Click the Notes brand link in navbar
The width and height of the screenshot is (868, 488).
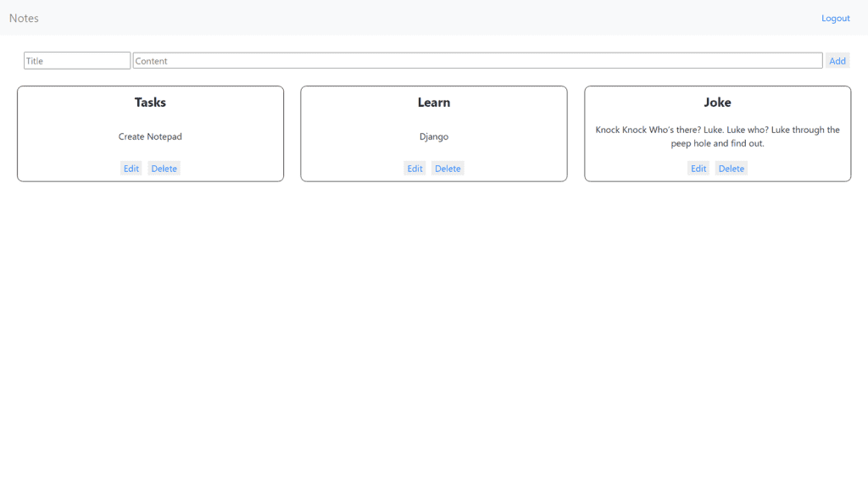[24, 18]
